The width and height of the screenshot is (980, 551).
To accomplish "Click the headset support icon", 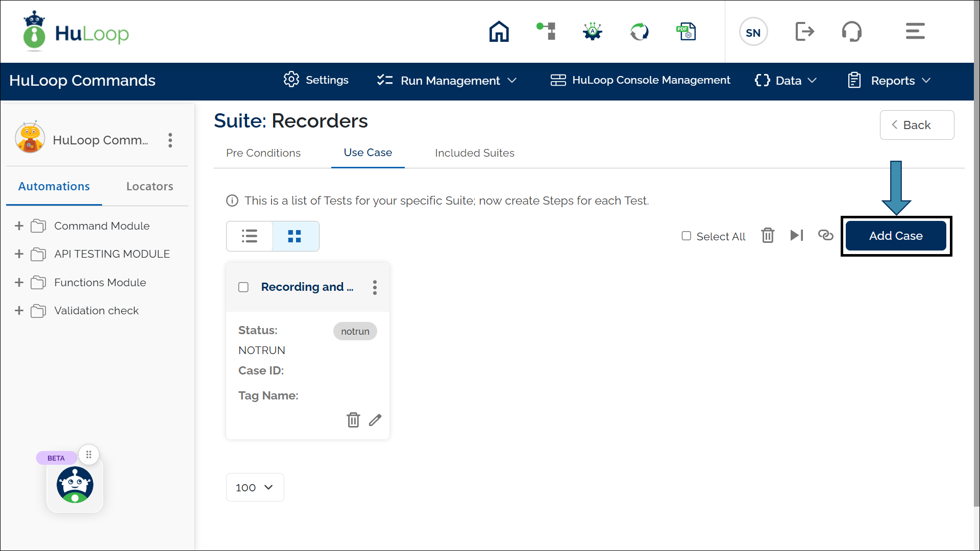I will (x=851, y=32).
